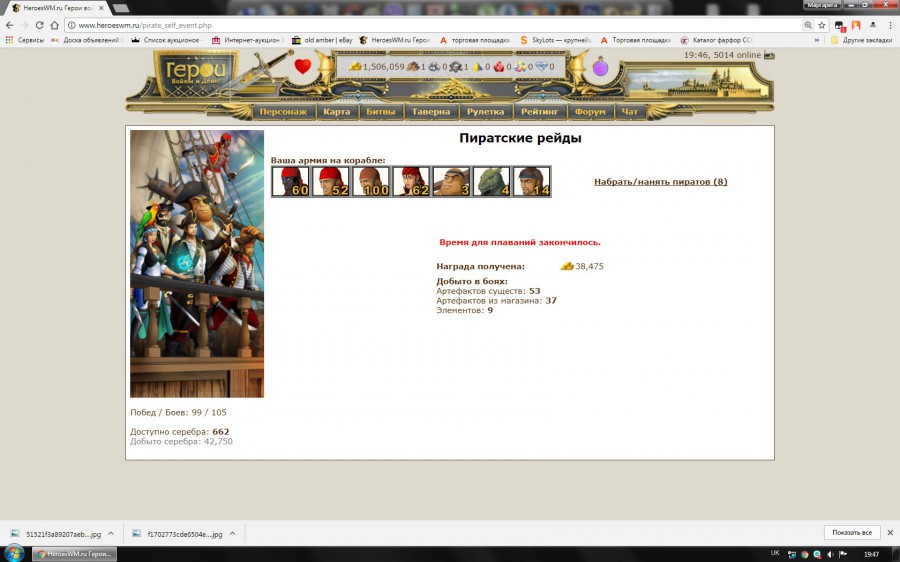
Task: Open the SkyLots bookmark
Action: pyautogui.click(x=556, y=40)
